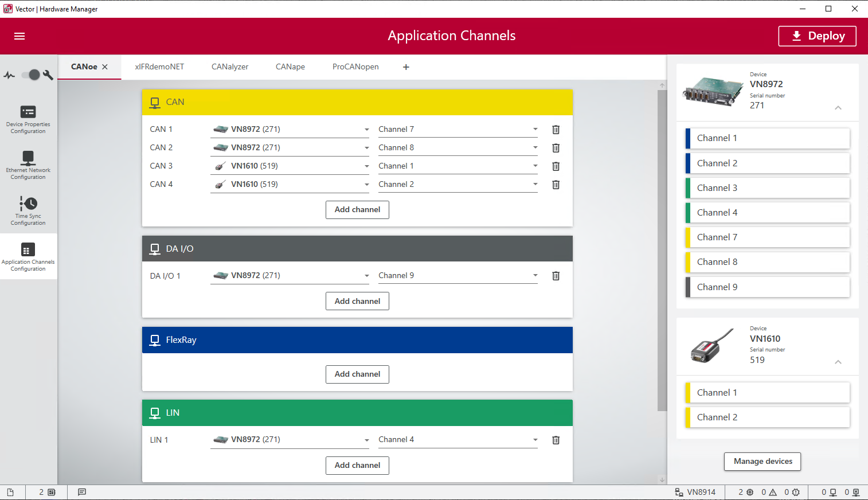
Task: Delete the LIN 1 channel row
Action: coord(556,440)
